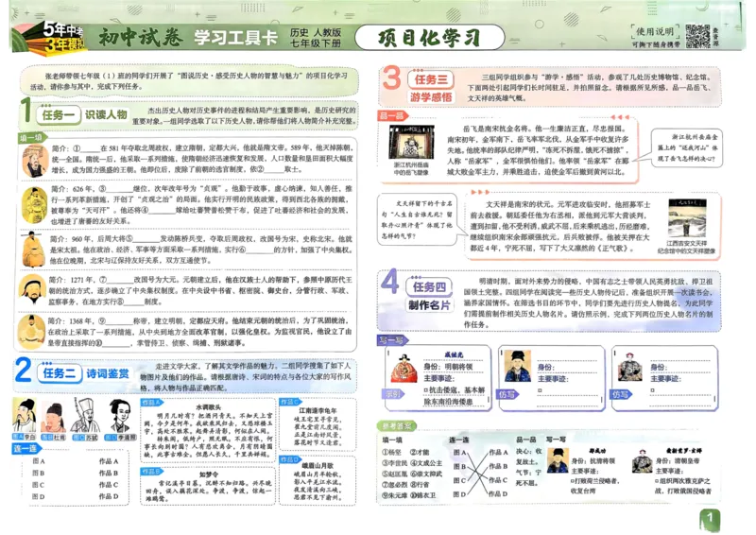Click the 李白 poet portrait (图A)

(25, 416)
